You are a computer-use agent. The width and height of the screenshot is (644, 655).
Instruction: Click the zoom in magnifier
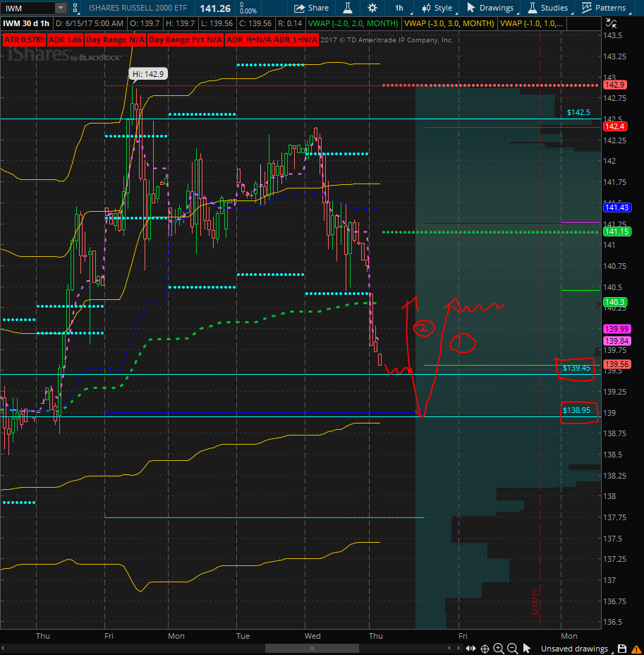click(x=498, y=649)
